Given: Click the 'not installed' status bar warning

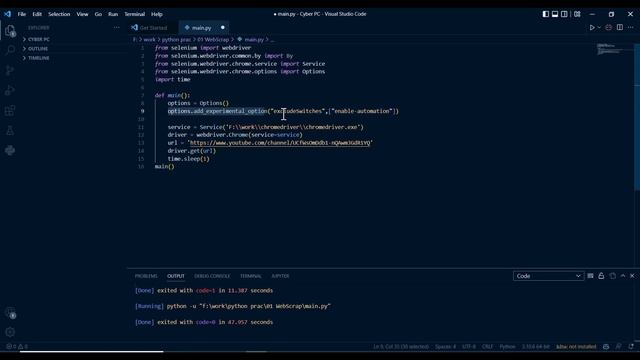Looking at the screenshot, I should [x=576, y=347].
